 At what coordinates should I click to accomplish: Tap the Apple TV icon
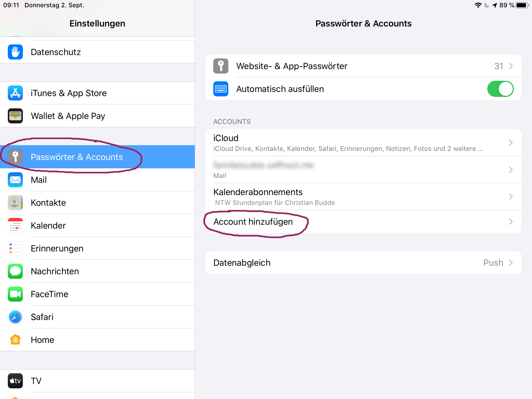point(15,381)
